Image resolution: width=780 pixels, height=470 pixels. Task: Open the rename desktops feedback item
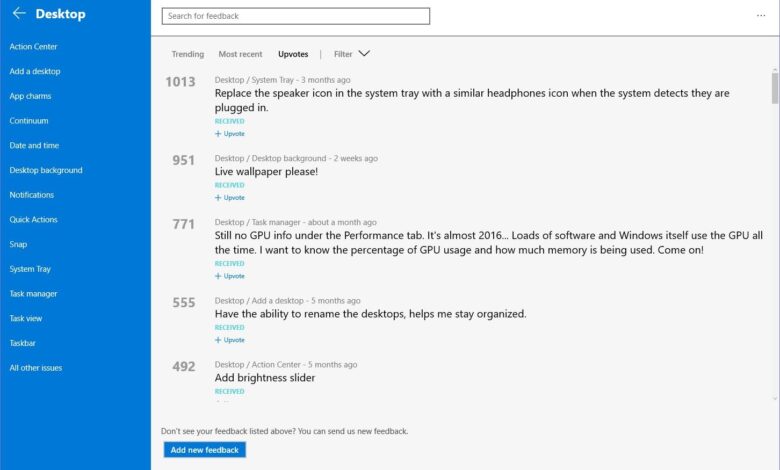(371, 314)
